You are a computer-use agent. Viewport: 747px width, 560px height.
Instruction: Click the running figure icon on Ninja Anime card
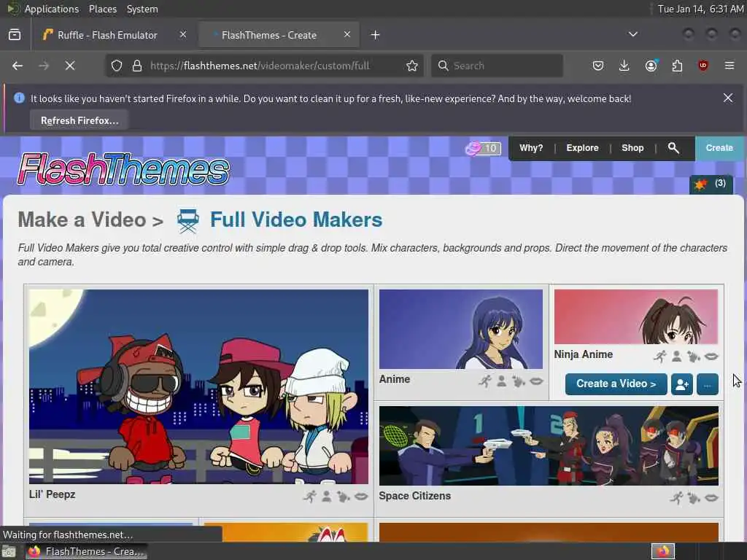[659, 356]
